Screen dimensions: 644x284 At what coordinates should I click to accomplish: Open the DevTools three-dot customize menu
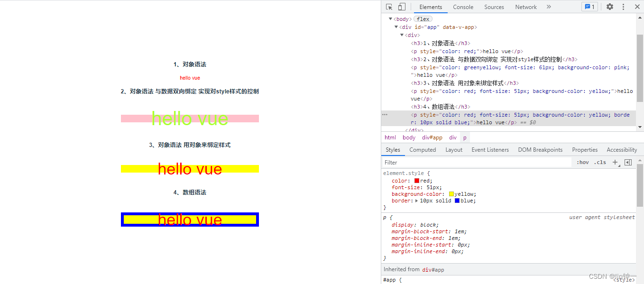623,7
